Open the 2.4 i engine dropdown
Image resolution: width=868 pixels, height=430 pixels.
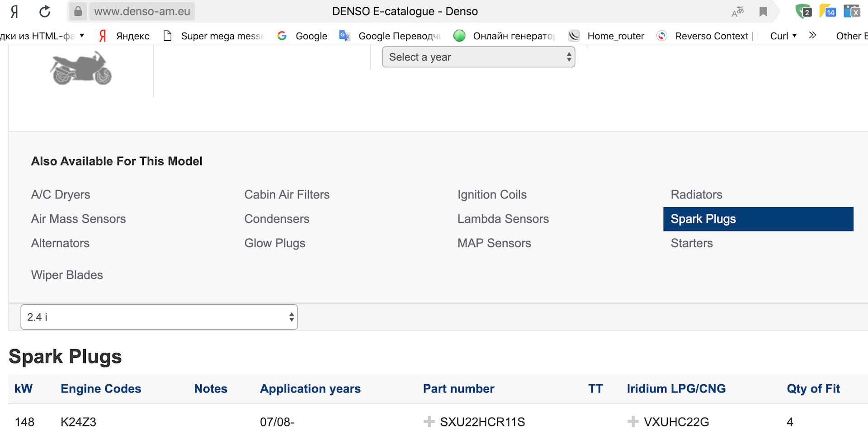click(159, 317)
